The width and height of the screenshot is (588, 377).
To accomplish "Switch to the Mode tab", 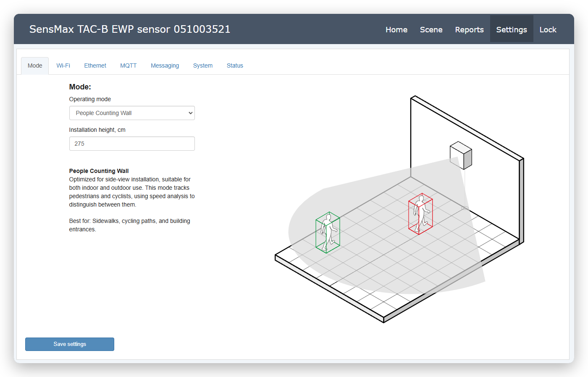I will tap(35, 65).
